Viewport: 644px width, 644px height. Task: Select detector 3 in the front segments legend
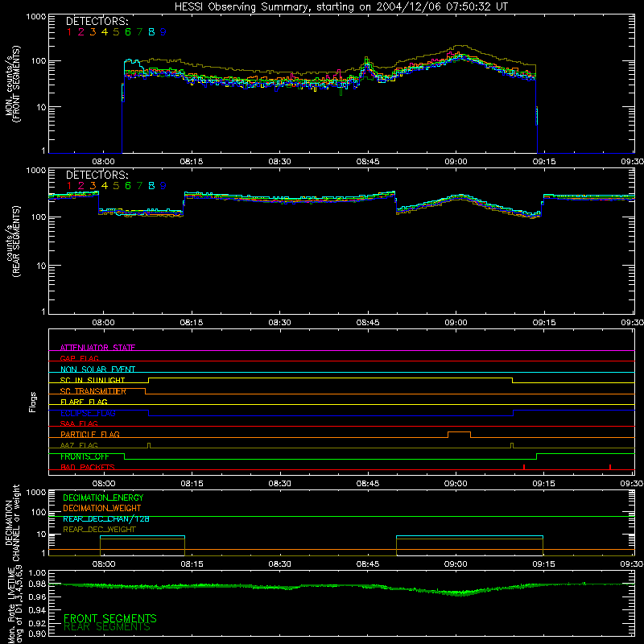tap(93, 32)
